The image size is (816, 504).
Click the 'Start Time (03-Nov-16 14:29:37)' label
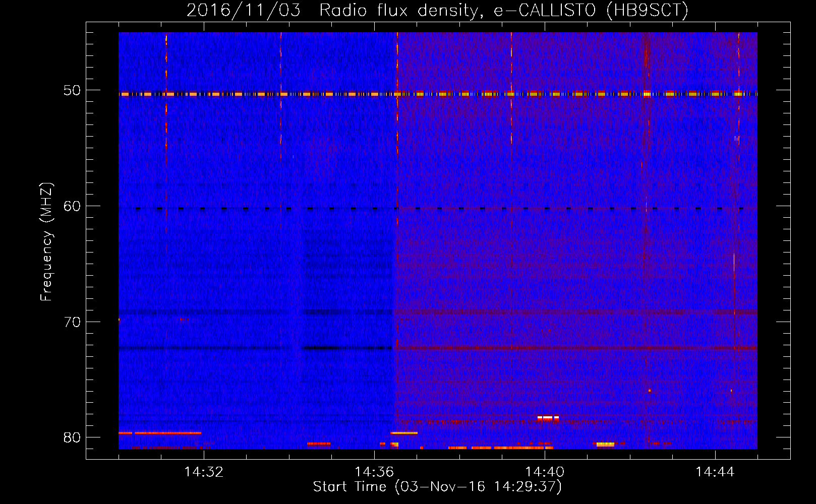pyautogui.click(x=437, y=487)
